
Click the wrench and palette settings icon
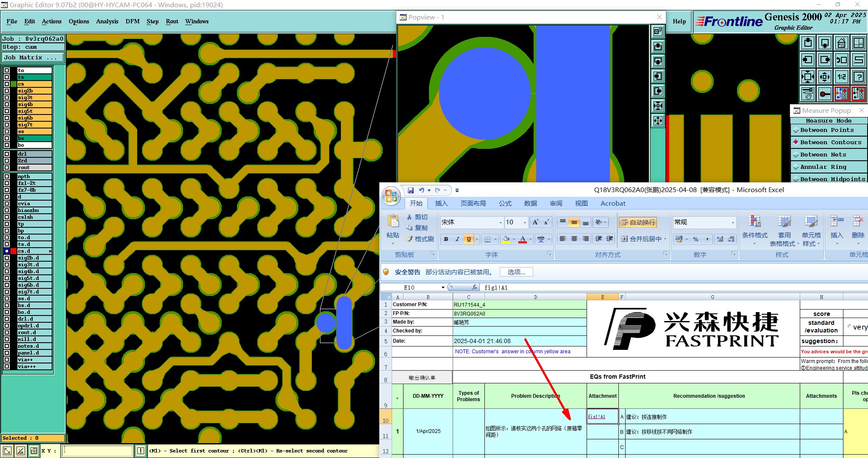click(x=808, y=94)
